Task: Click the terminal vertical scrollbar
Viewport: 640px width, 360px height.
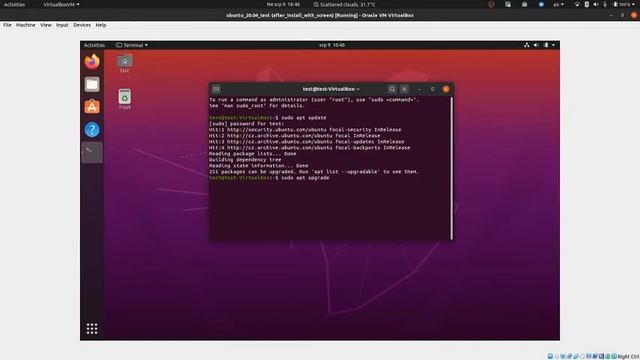Action: click(x=451, y=168)
